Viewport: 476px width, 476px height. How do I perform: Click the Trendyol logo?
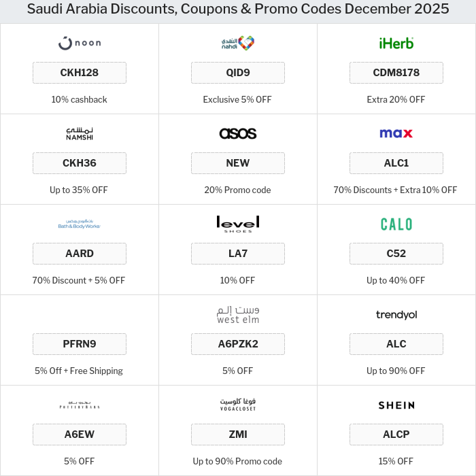[x=396, y=314]
